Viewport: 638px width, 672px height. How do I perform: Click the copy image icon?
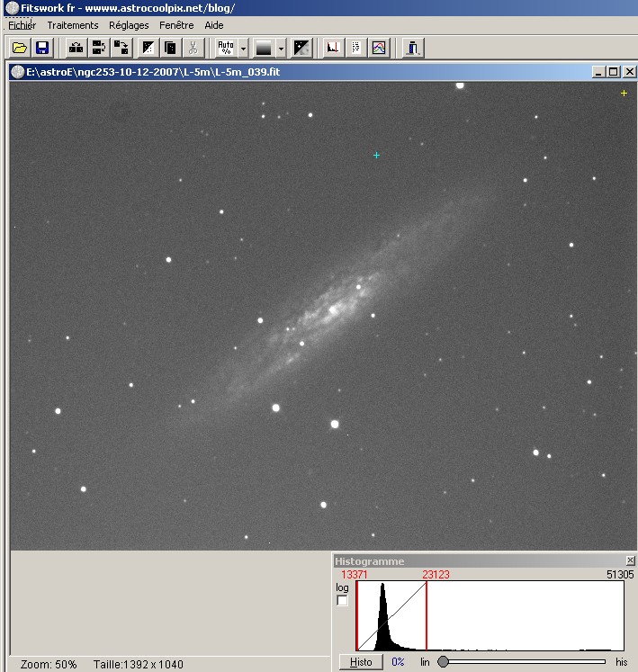point(170,48)
